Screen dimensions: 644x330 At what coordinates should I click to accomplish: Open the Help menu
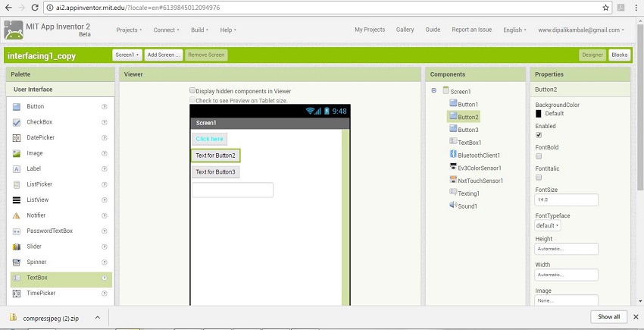tap(228, 30)
